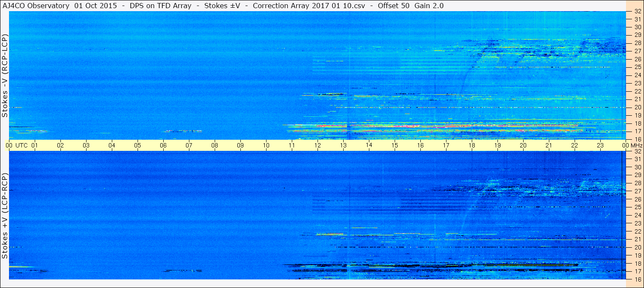Select the 12 hour marker on time axis
Viewport: 644px width, 288px height.
318,145
